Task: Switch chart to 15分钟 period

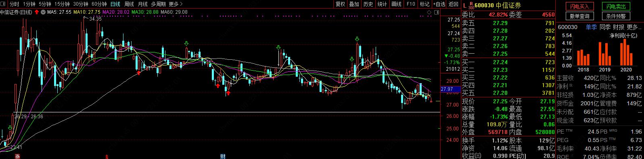Action: (x=62, y=4)
